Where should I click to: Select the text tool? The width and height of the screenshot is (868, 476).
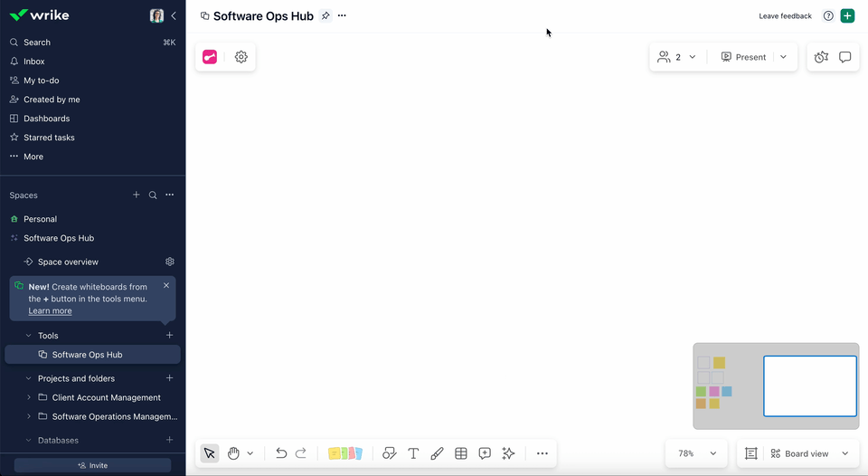pyautogui.click(x=413, y=453)
